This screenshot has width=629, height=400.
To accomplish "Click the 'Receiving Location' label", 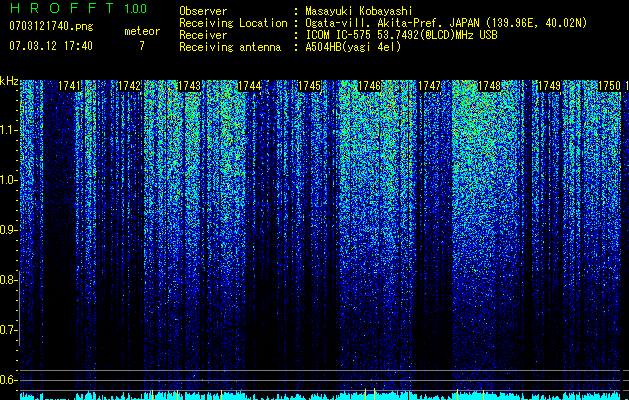I will click(x=233, y=23).
